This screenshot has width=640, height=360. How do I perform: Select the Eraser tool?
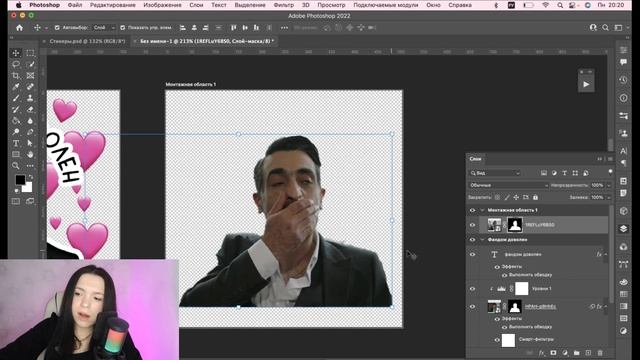pos(30,109)
